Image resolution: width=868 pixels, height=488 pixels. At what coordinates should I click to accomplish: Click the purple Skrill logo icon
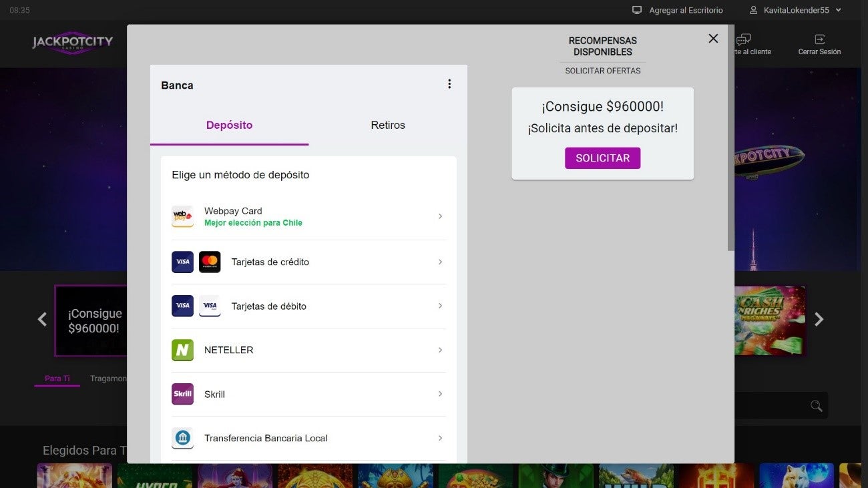[182, 394]
